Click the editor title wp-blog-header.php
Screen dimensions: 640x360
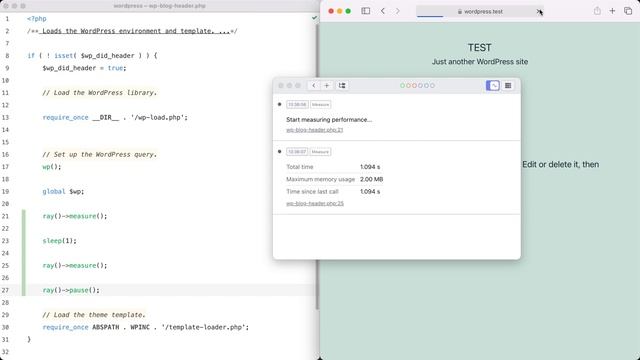(x=159, y=6)
